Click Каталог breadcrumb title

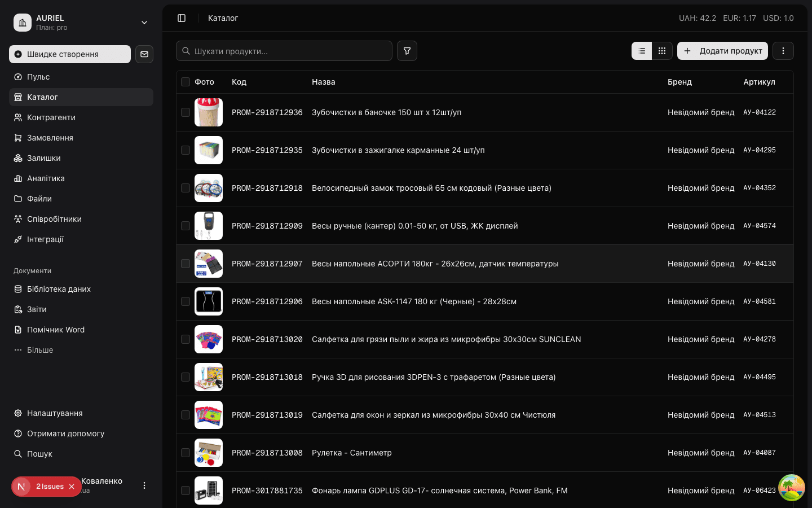[x=223, y=18]
